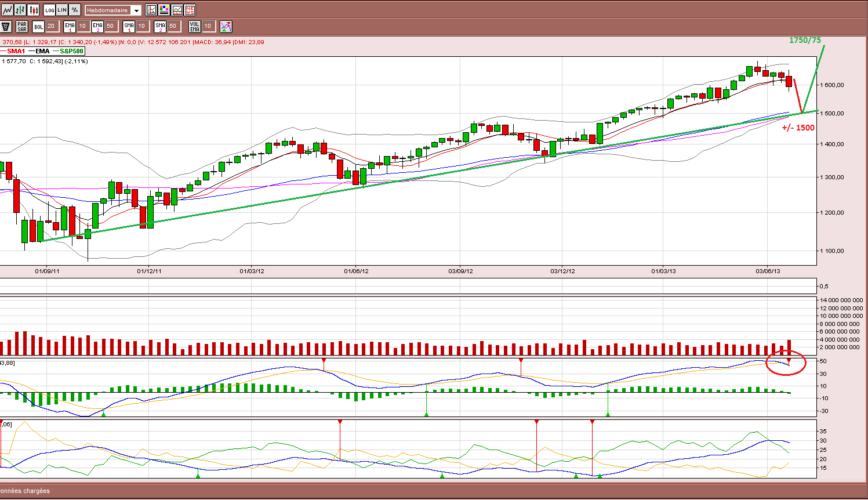Enable logarithmic scale with LOG button

click(x=49, y=10)
